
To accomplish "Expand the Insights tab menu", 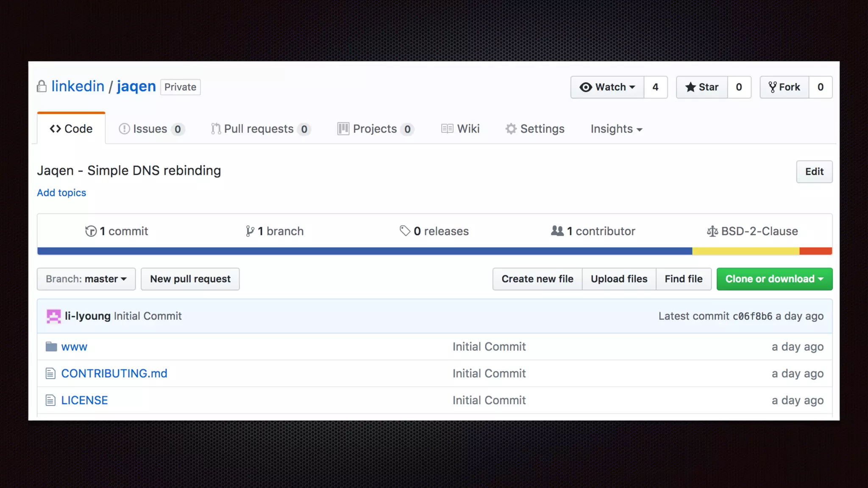I will click(616, 129).
